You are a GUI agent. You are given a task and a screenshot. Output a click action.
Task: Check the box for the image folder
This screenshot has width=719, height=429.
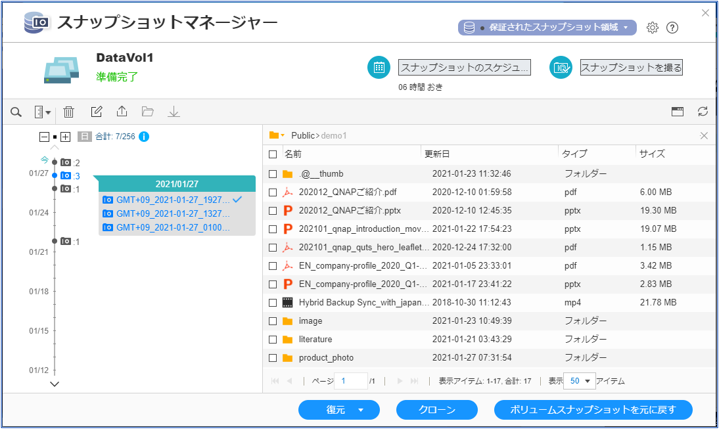point(273,321)
